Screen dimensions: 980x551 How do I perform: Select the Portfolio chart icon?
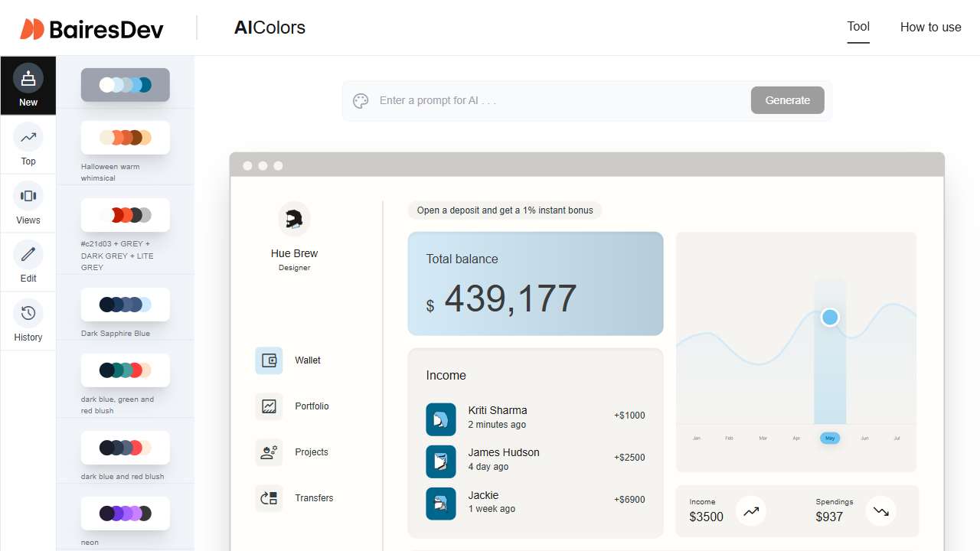coord(269,406)
